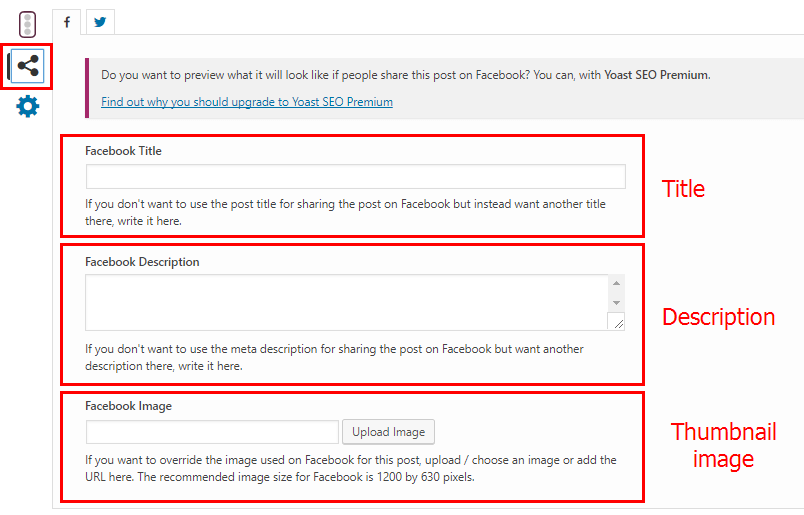Select the 'Facebook Title' label text
This screenshot has width=804, height=515.
click(x=123, y=151)
